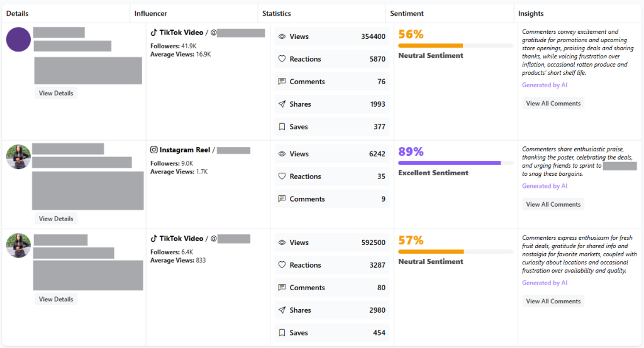Image resolution: width=644 pixels, height=348 pixels.
Task: Click the Instagram Reel logo icon
Action: point(153,150)
